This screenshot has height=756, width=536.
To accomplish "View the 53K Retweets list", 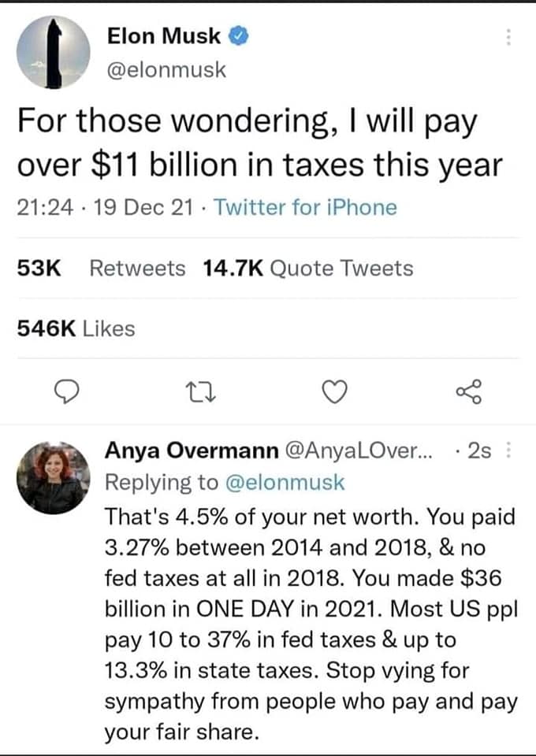I will (99, 267).
